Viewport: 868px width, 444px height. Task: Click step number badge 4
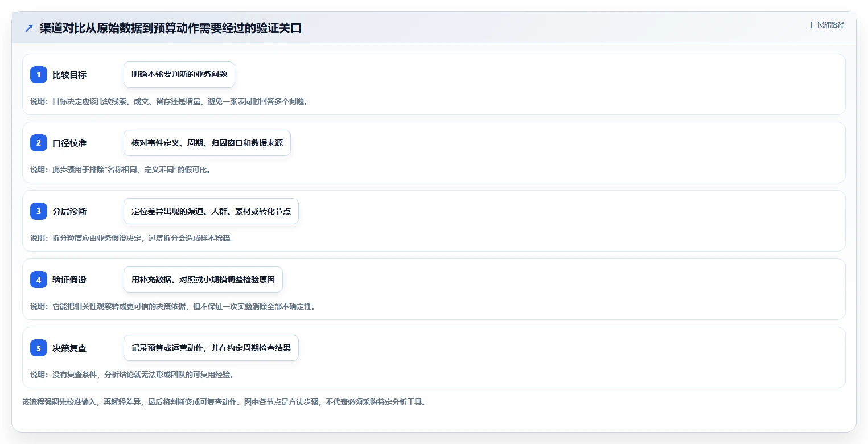[x=39, y=279]
